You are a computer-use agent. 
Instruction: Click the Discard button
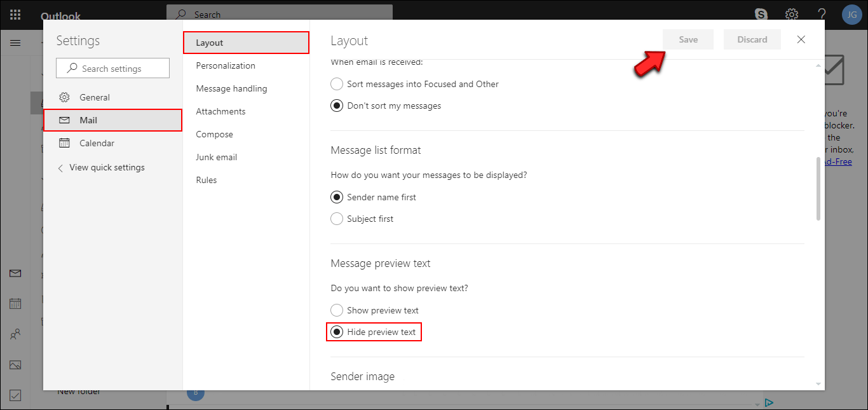point(752,39)
